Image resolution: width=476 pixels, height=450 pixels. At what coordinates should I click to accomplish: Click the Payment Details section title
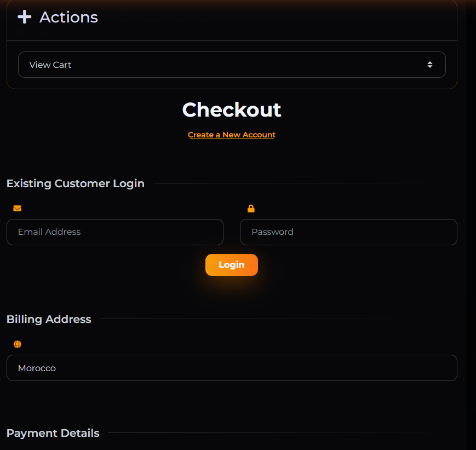pos(53,433)
